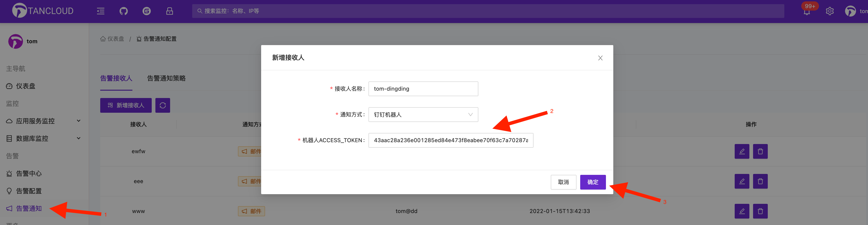Click 取消 to cancel the dialog
The image size is (868, 225).
[563, 182]
